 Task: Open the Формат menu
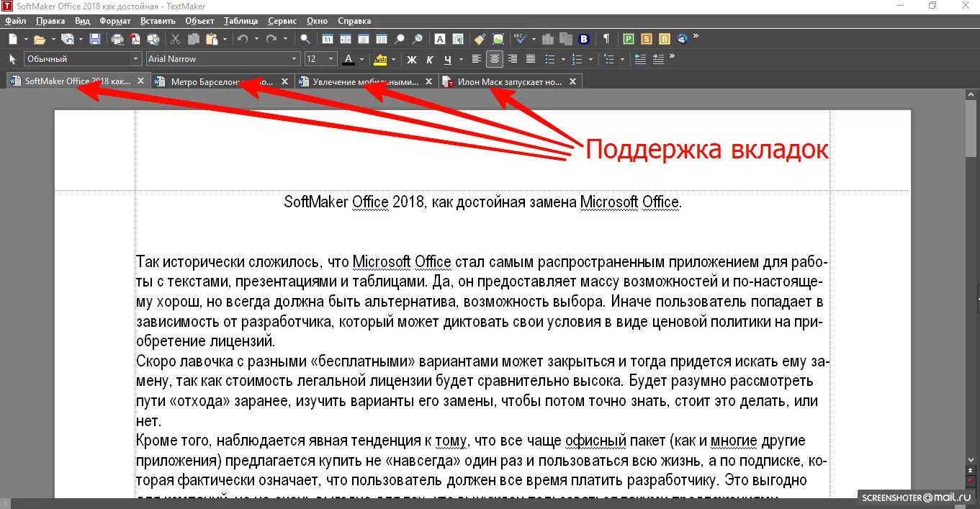115,21
